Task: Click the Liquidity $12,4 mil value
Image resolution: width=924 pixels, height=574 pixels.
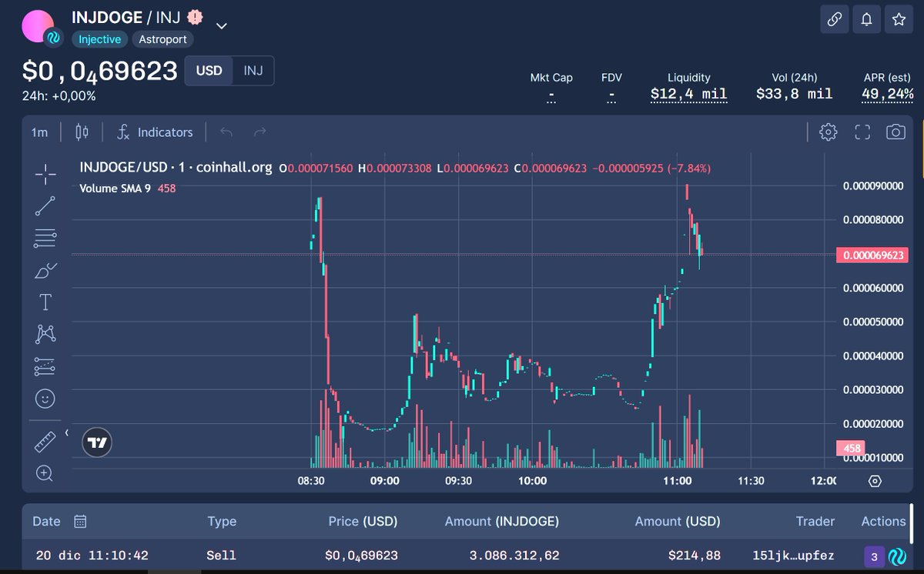Action: [x=688, y=94]
